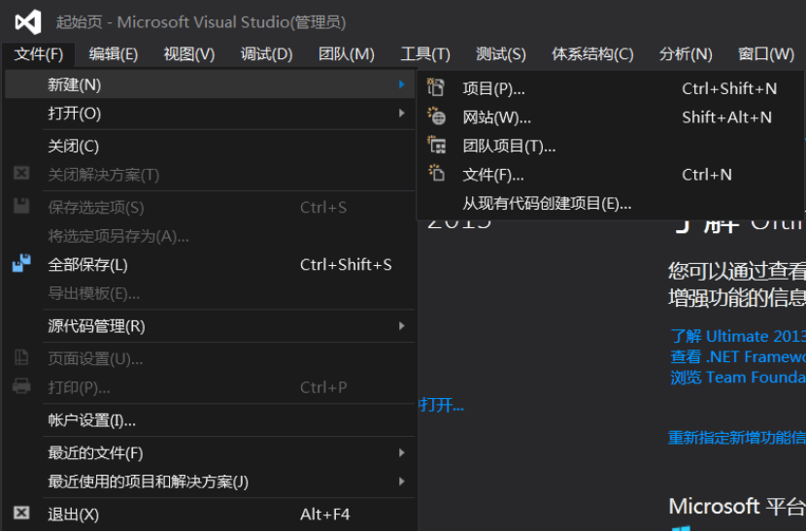Open the 查看 .NET Framework link

click(x=738, y=356)
